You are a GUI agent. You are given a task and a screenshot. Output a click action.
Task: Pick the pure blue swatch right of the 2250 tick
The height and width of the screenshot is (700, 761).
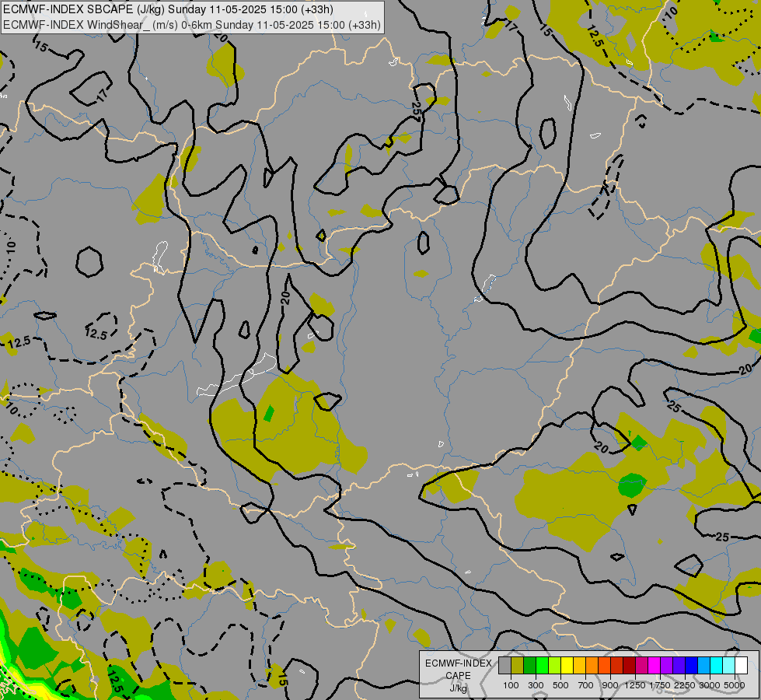point(692,665)
